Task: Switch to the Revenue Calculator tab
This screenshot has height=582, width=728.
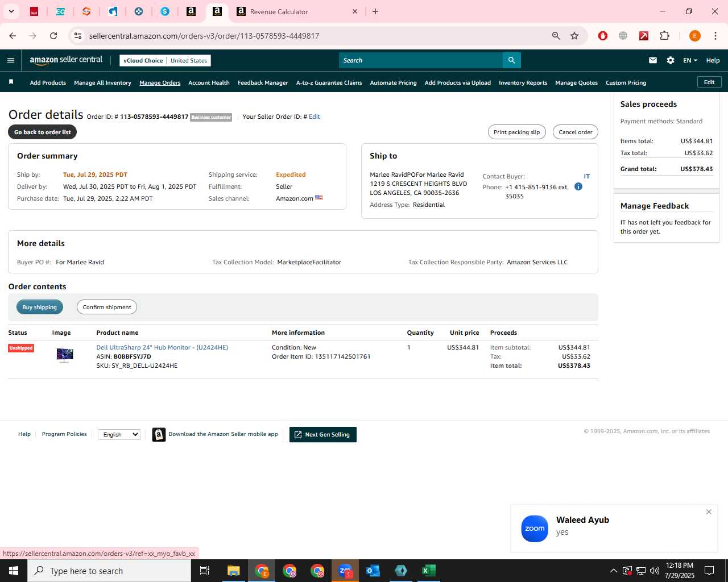Action: (x=296, y=11)
